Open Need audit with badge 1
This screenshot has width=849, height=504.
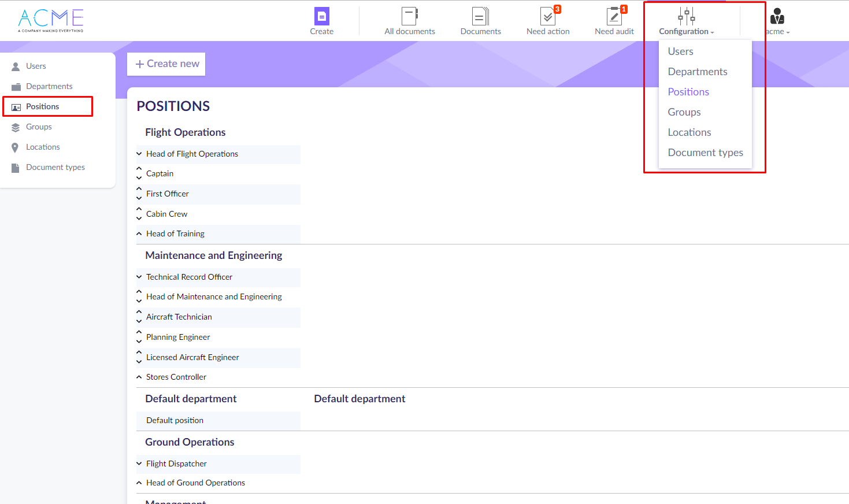[614, 16]
